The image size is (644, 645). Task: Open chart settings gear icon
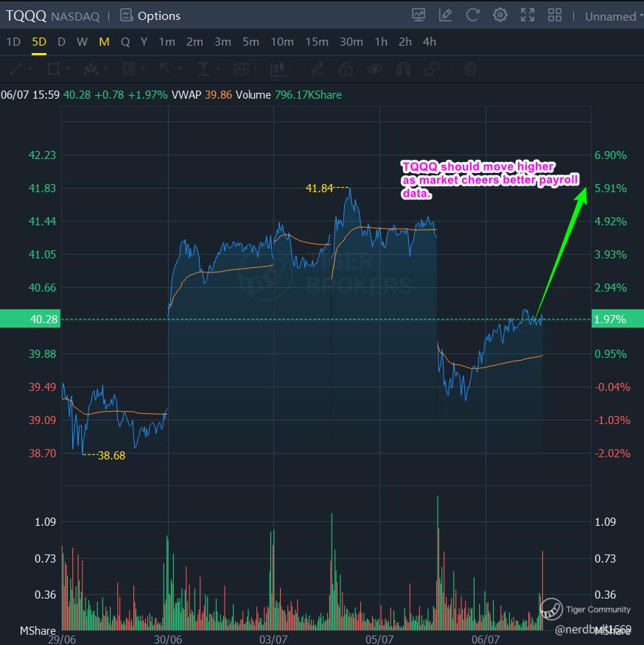click(500, 15)
